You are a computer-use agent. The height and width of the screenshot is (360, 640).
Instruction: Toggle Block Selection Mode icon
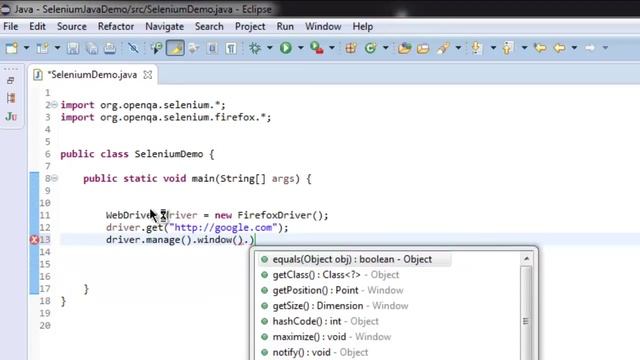click(212, 48)
